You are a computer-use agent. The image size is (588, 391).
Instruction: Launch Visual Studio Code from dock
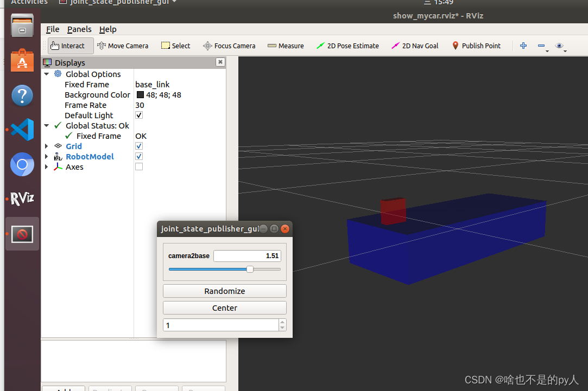22,130
